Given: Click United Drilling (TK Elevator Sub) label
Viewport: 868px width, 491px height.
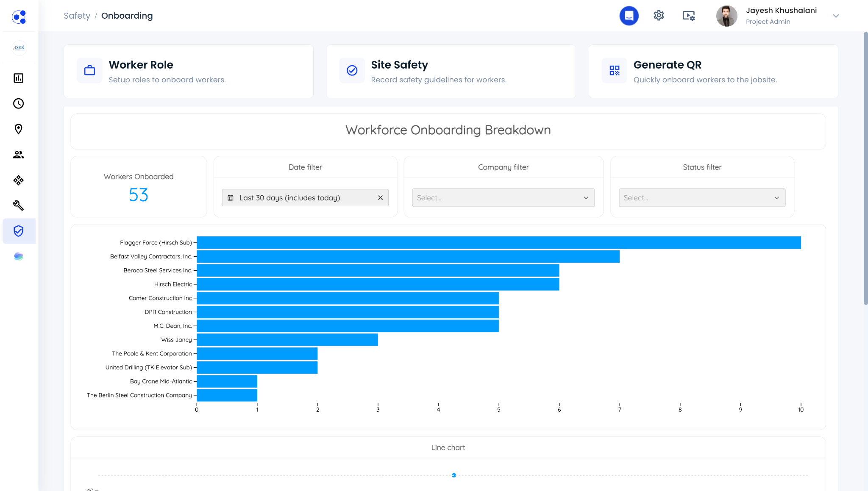Looking at the screenshot, I should 149,367.
